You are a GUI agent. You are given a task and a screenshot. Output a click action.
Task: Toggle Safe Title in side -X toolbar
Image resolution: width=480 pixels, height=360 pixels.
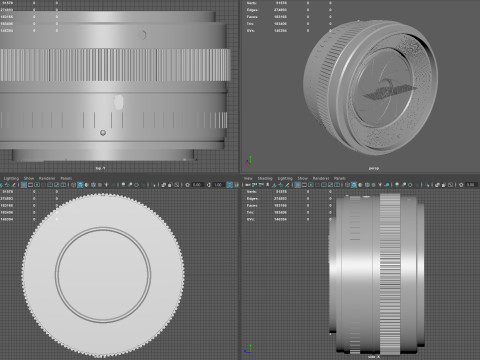point(337,184)
